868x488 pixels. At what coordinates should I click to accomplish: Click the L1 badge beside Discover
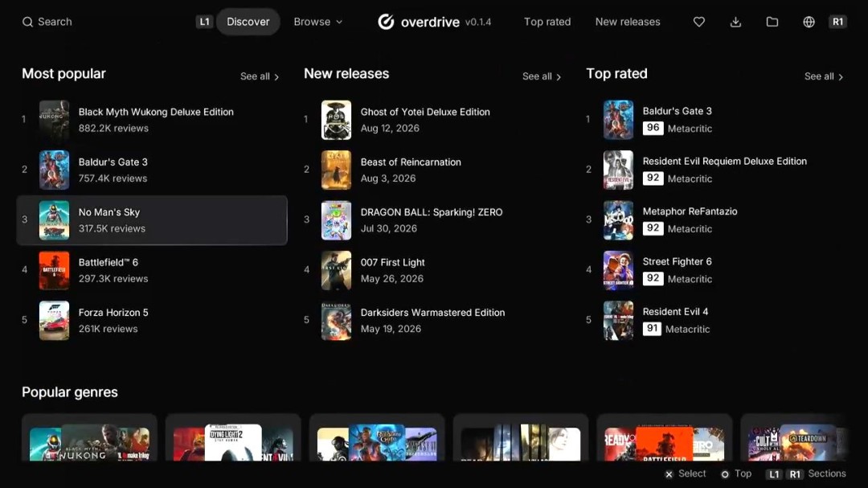[204, 22]
